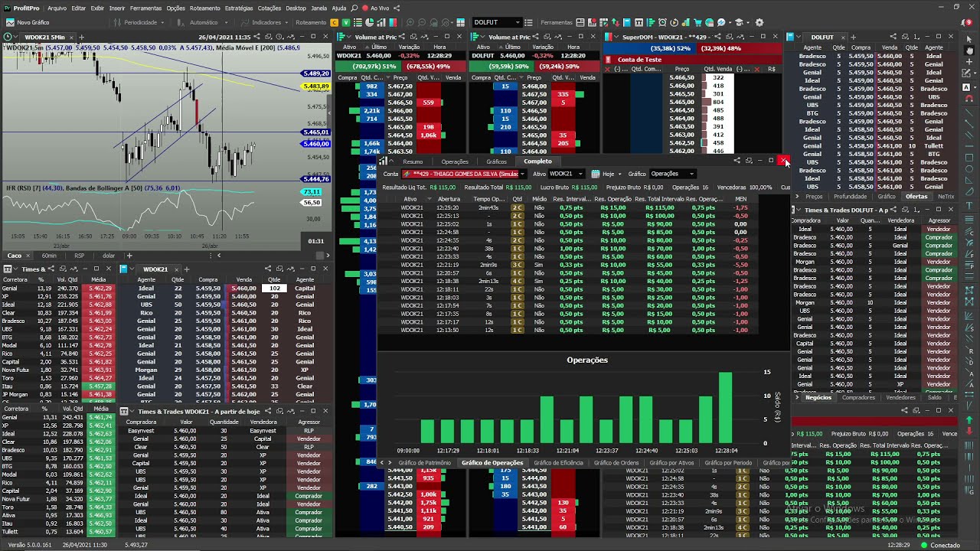
Task: Select the Operações tab in report panel
Action: (455, 161)
